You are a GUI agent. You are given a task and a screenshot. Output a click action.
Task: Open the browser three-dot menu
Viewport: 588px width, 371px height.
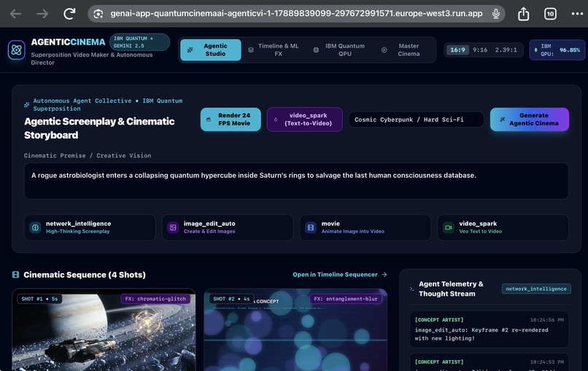tap(577, 14)
